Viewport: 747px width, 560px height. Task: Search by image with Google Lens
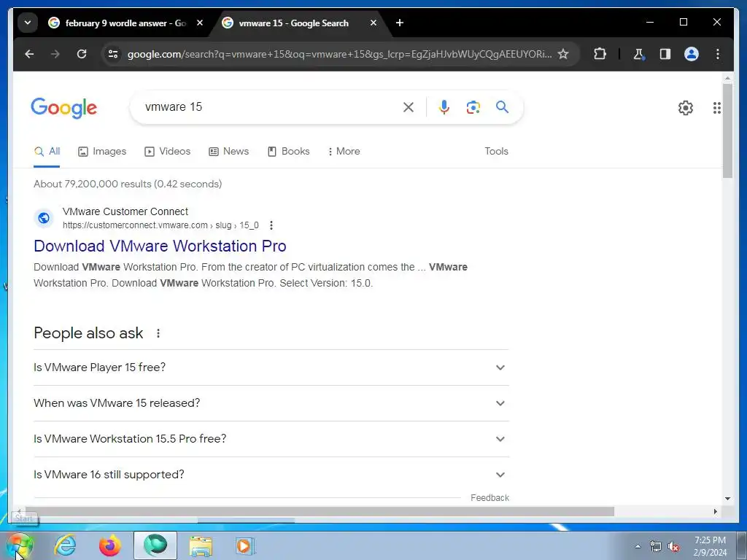click(x=473, y=107)
